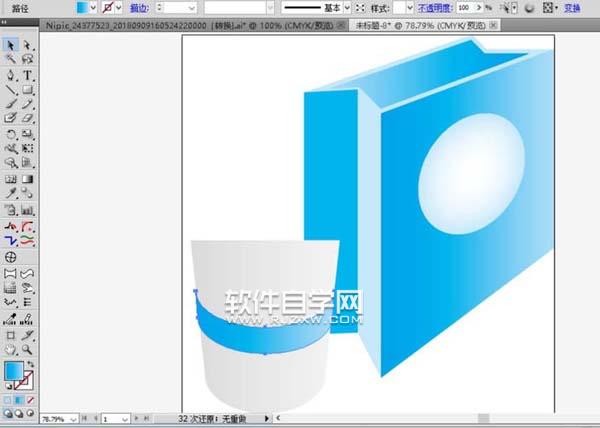600x428 pixels.
Task: Select the Hand tool
Action: coord(10,349)
